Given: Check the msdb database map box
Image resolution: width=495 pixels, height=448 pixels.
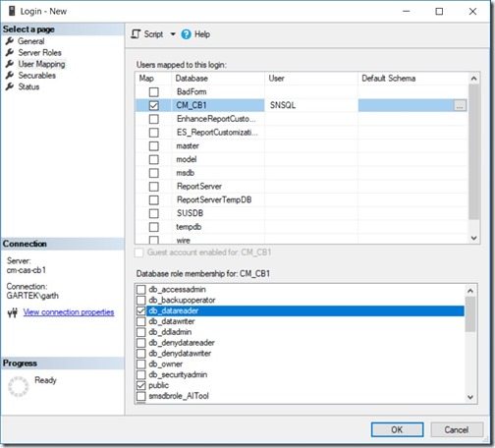Looking at the screenshot, I should pos(154,173).
